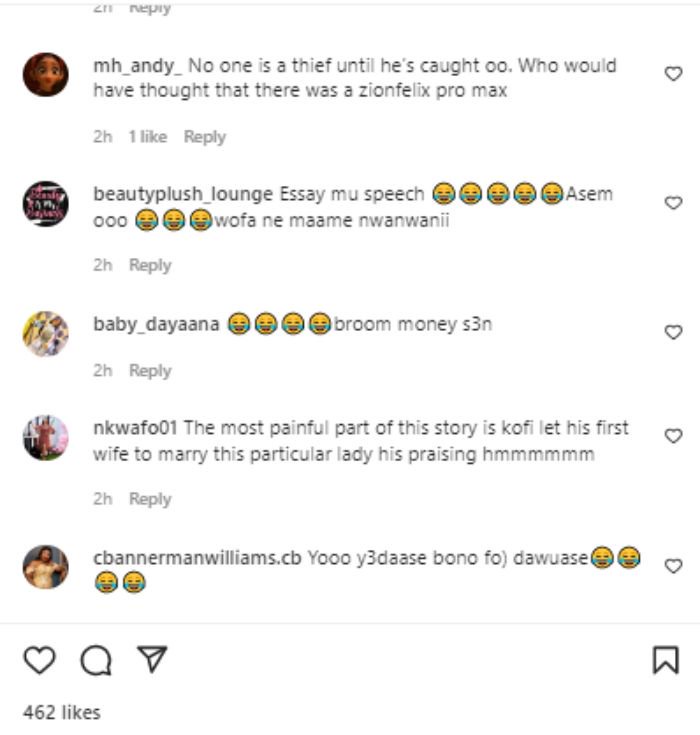
Task: Reply to beautyplush_lounge's comment
Action: [x=150, y=265]
